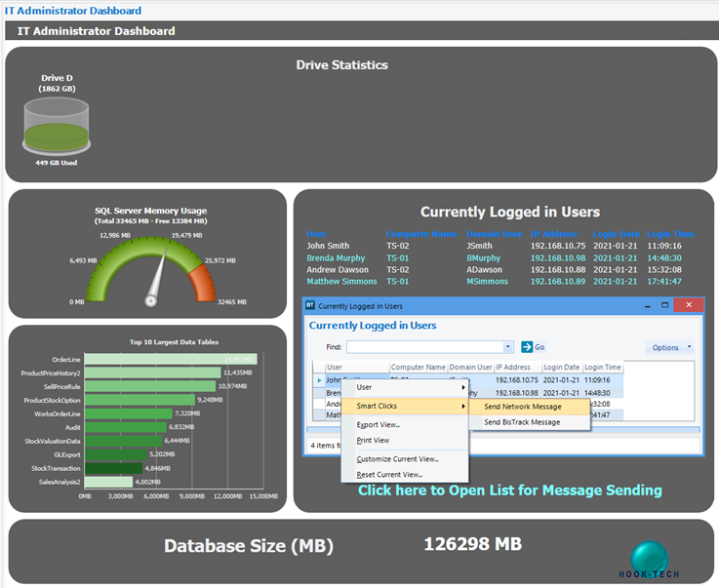Open the User context menu item
This screenshot has height=588, width=719.
click(x=405, y=387)
